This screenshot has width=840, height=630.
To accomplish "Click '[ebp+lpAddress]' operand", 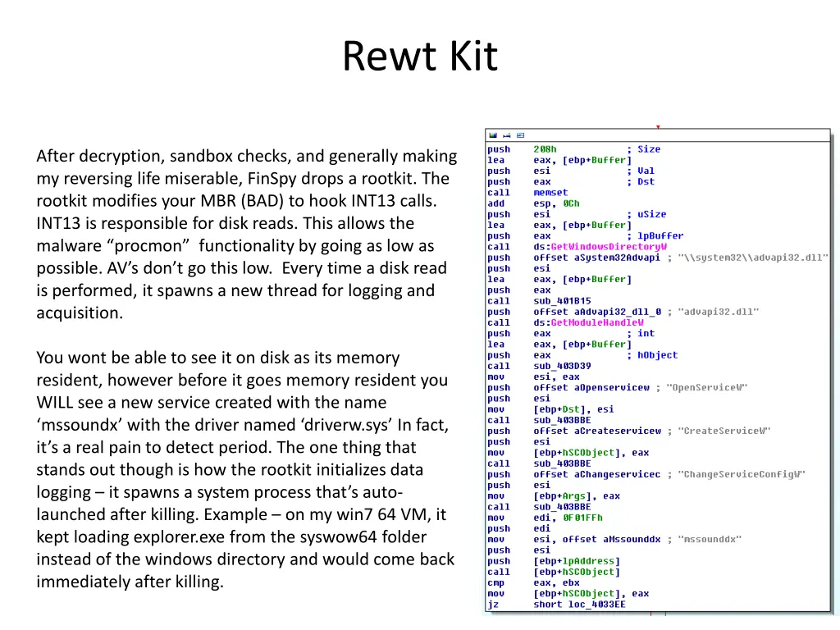I will (x=577, y=561).
